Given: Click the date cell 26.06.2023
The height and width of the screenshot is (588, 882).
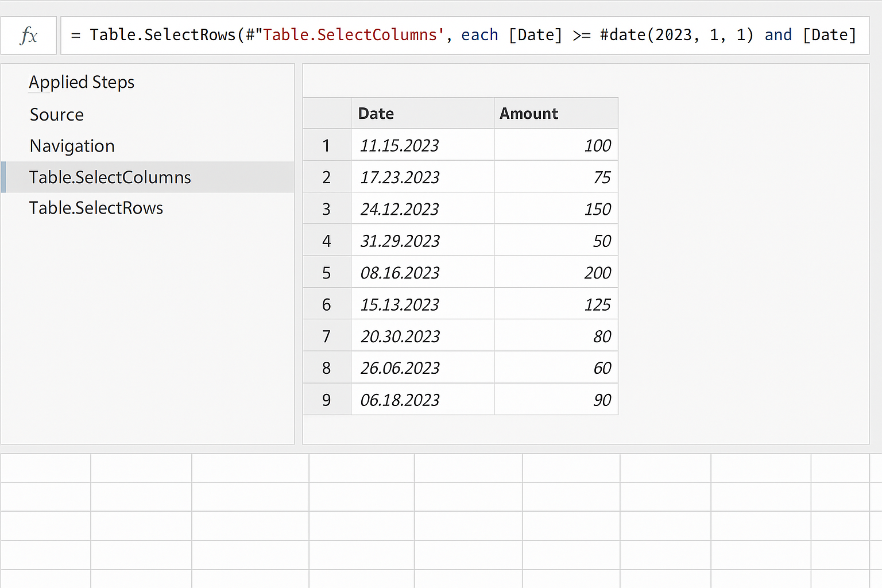Looking at the screenshot, I should pos(422,367).
